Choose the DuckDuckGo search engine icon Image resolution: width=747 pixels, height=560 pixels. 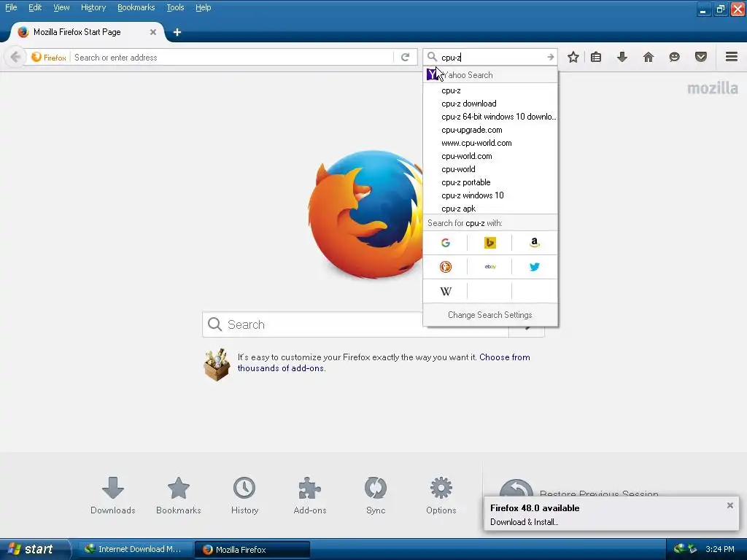[x=446, y=267]
